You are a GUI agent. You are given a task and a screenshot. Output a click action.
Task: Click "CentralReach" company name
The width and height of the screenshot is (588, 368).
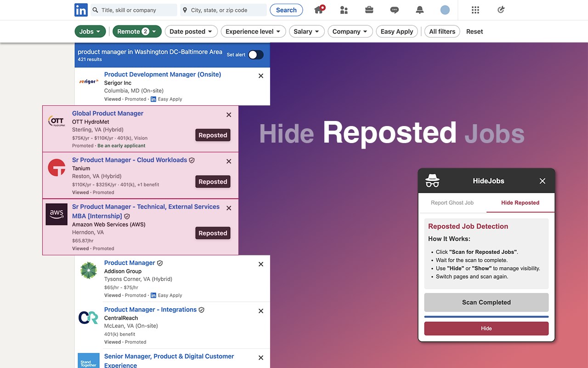(x=121, y=318)
